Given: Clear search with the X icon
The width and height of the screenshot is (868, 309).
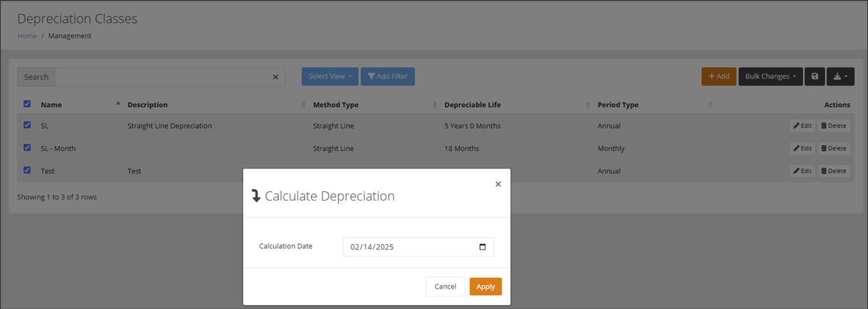Looking at the screenshot, I should tap(276, 77).
